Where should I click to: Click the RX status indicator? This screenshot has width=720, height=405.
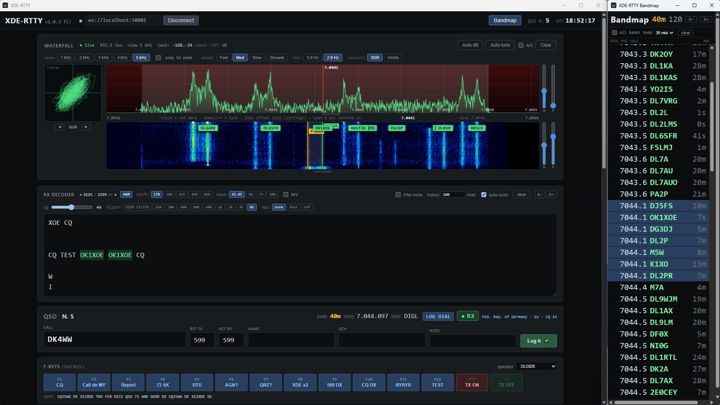tap(468, 316)
